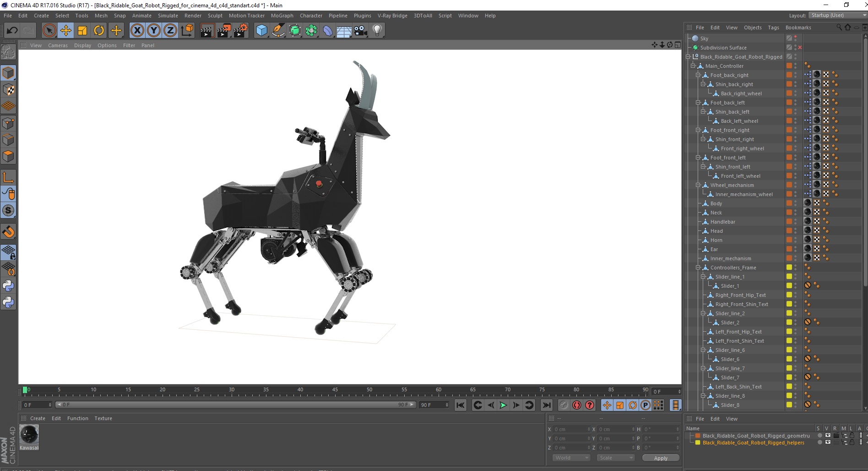Toggle the Z axis lock
868x471 pixels.
[x=170, y=31]
